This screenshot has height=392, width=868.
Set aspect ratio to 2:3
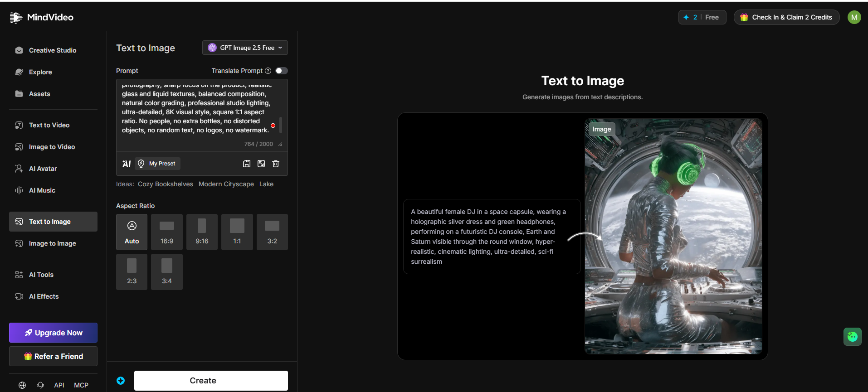pyautogui.click(x=132, y=272)
